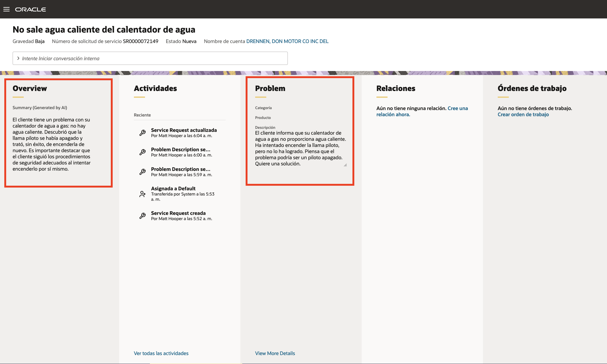Click Crear orden de trabajo
The width and height of the screenshot is (607, 364).
[x=523, y=114]
